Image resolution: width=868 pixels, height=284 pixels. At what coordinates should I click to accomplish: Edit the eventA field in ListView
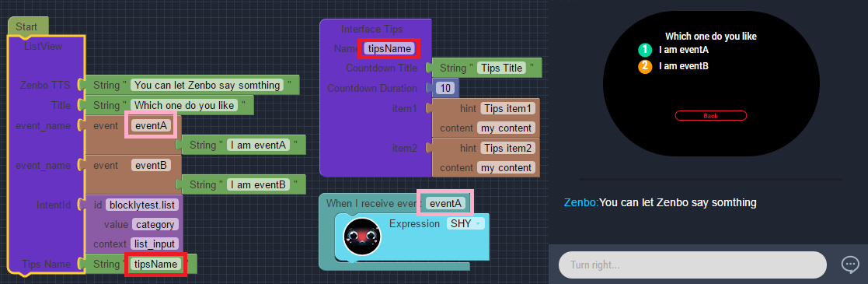(151, 126)
